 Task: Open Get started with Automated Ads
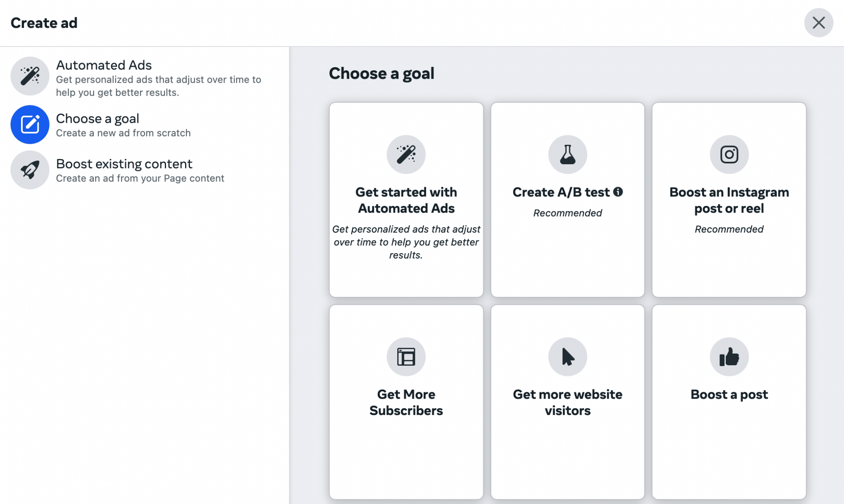pos(406,200)
